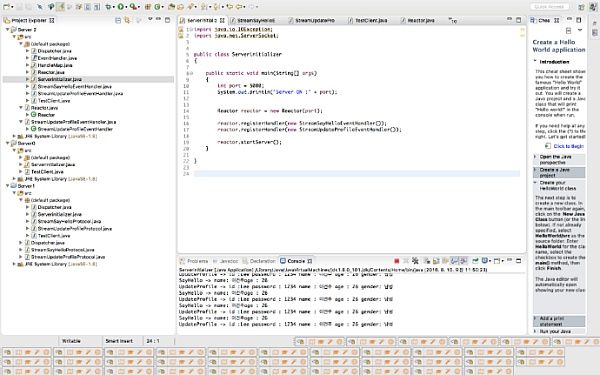The width and height of the screenshot is (600, 375).
Task: Click the New Java Package icon
Action: (148, 7)
